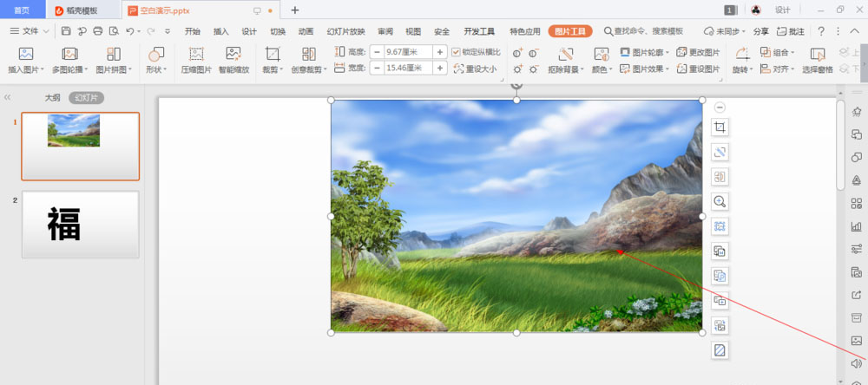Click the increase contrast icon
The image size is (868, 385).
(517, 54)
